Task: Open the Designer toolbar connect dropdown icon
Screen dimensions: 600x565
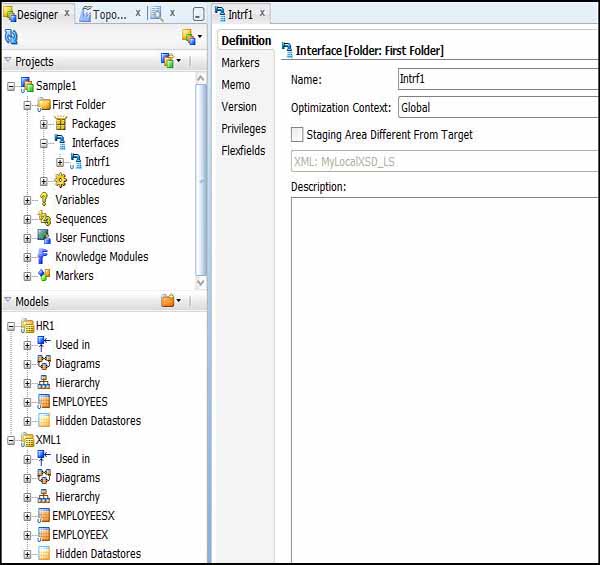Action: [192, 37]
